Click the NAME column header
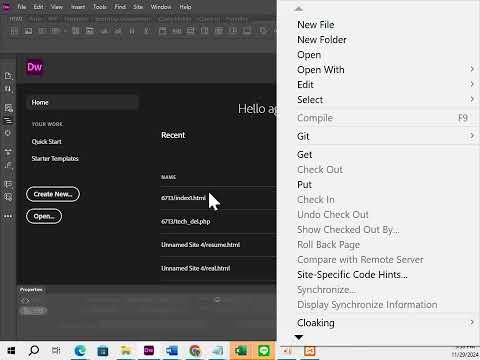The height and width of the screenshot is (360, 480). pyautogui.click(x=168, y=177)
